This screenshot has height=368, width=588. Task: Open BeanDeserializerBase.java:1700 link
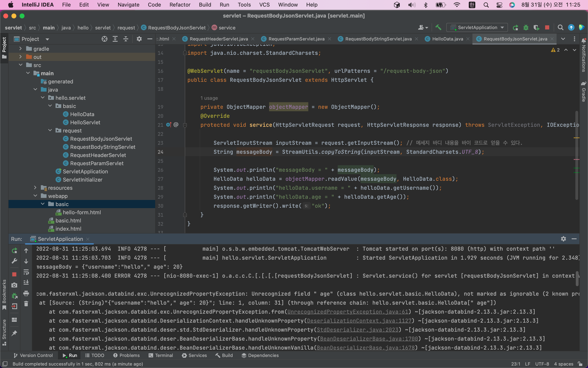(x=369, y=339)
